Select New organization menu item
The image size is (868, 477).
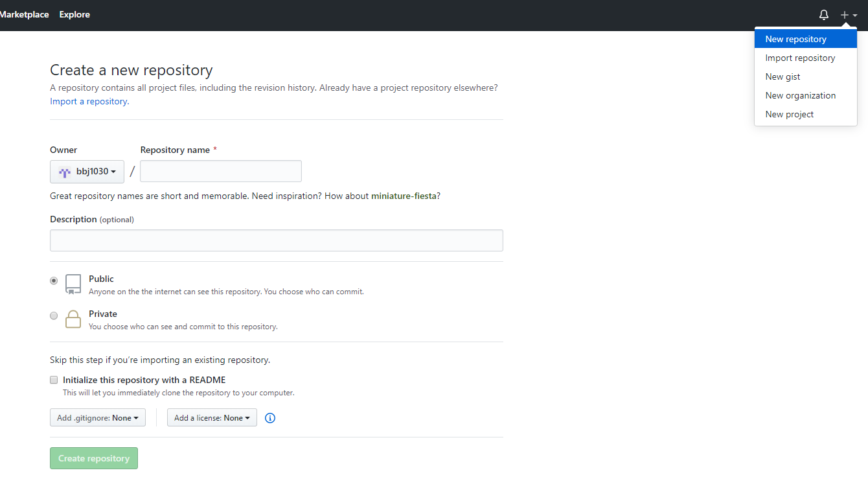(x=800, y=95)
